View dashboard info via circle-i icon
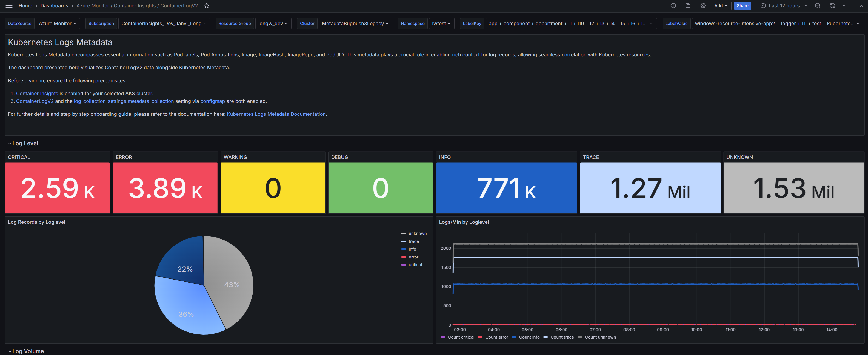This screenshot has height=355, width=868. click(x=673, y=5)
